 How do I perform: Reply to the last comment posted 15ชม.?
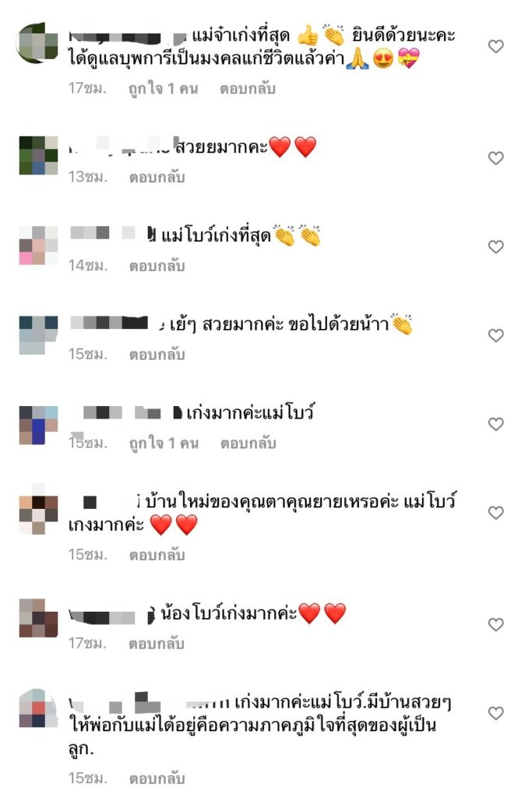point(157,779)
